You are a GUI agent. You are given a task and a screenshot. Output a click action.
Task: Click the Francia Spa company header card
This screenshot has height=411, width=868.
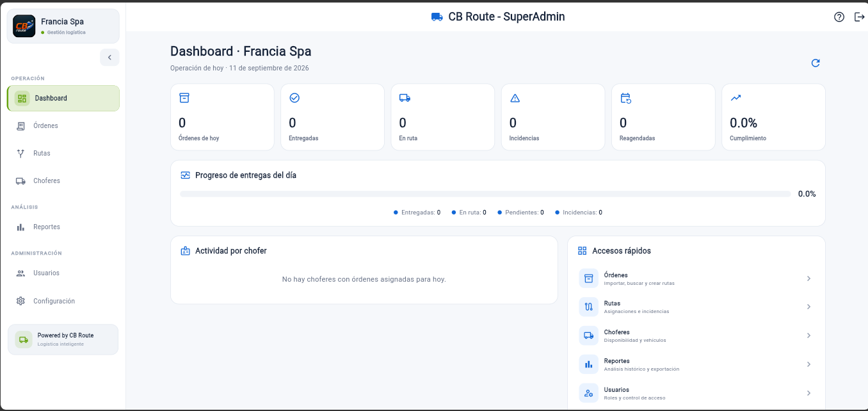63,26
